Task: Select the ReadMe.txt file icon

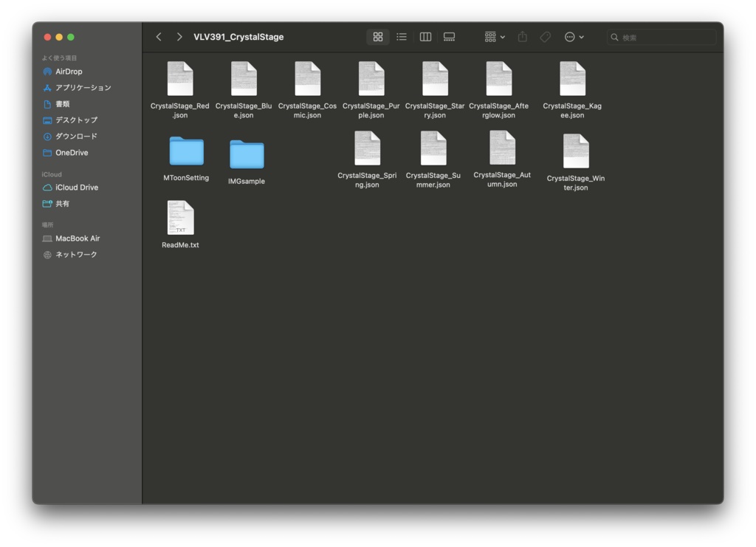Action: coord(181,217)
